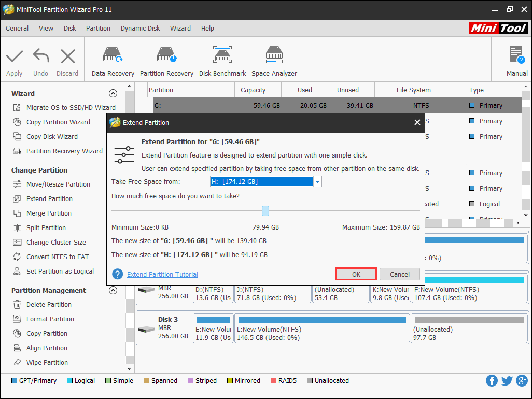
Task: Click the Change Cluster Size icon
Action: pyautogui.click(x=17, y=243)
